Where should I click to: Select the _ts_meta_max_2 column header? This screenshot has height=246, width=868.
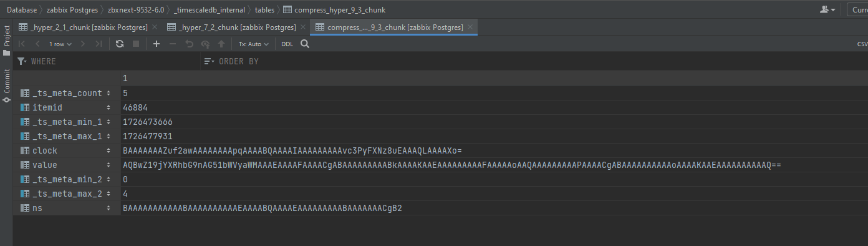click(67, 194)
